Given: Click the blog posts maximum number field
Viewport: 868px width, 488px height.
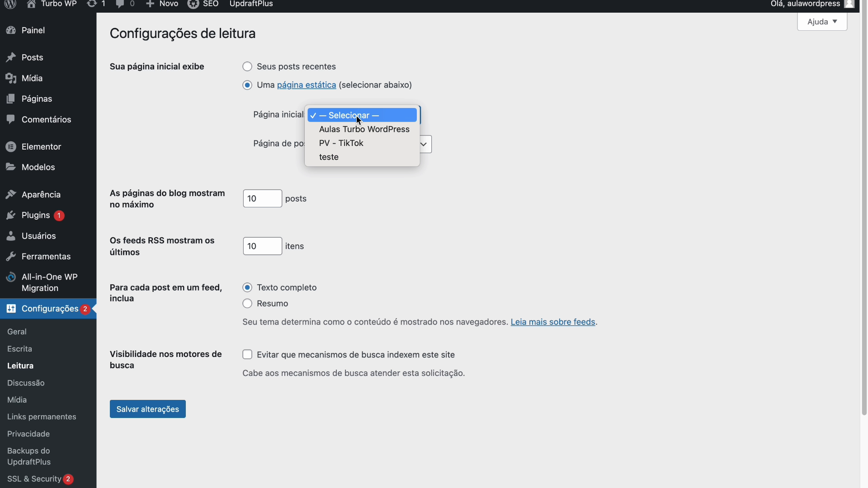Looking at the screenshot, I should (x=262, y=199).
